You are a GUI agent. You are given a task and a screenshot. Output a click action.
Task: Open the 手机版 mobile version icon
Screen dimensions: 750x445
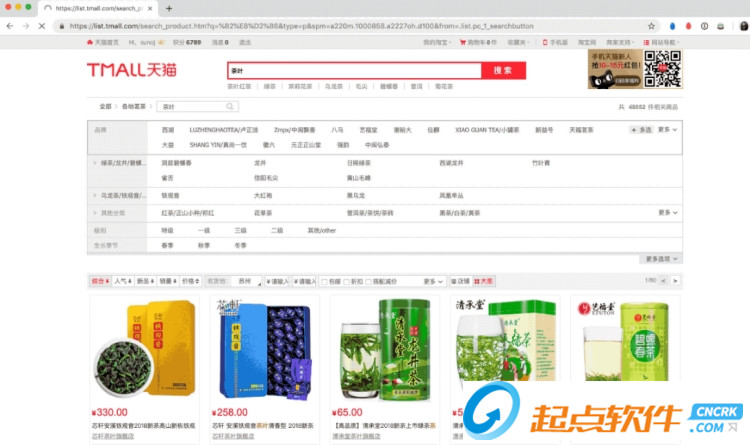545,42
